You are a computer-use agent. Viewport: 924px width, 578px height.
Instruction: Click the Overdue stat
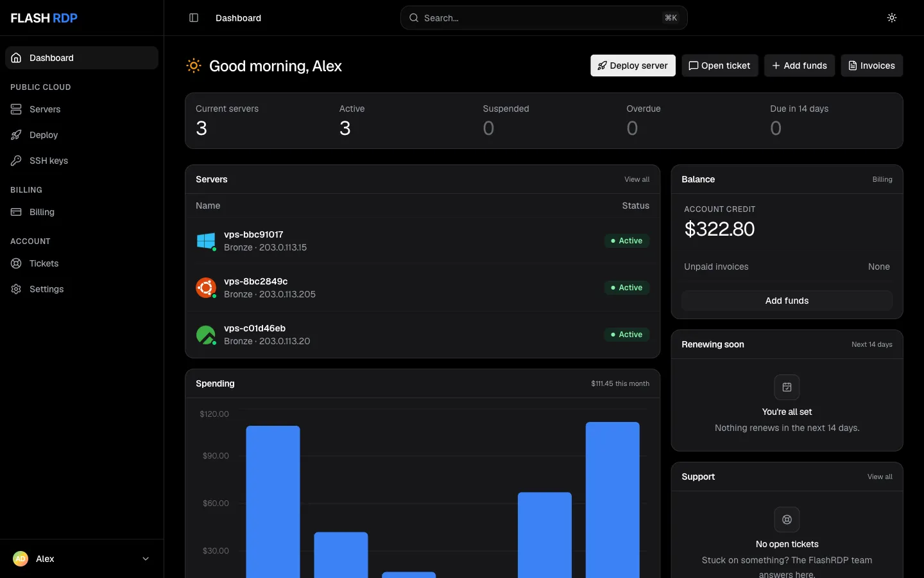tap(688, 121)
